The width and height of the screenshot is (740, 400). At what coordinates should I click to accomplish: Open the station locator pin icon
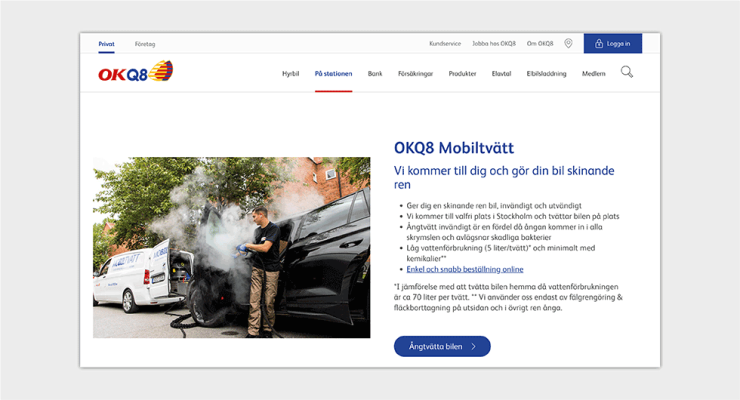[568, 43]
